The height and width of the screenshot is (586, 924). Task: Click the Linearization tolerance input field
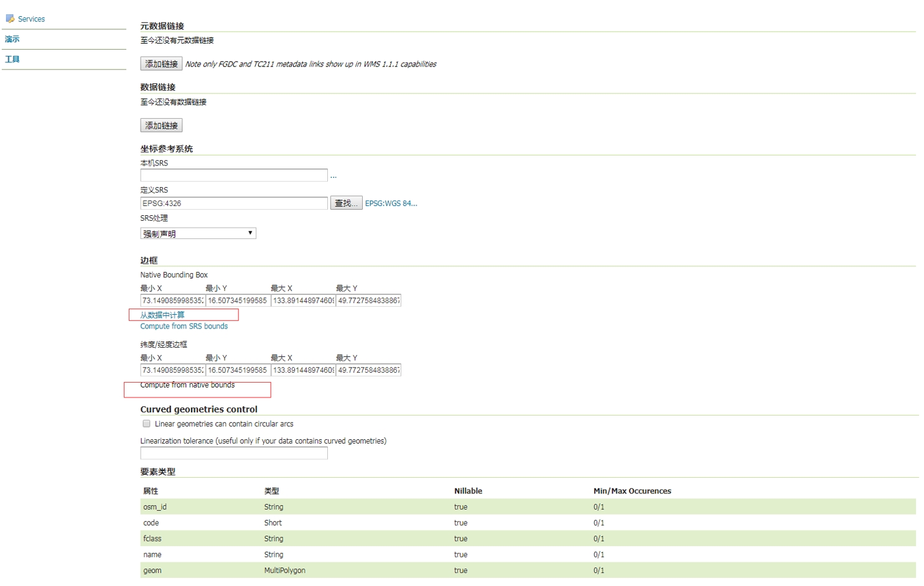click(x=233, y=453)
